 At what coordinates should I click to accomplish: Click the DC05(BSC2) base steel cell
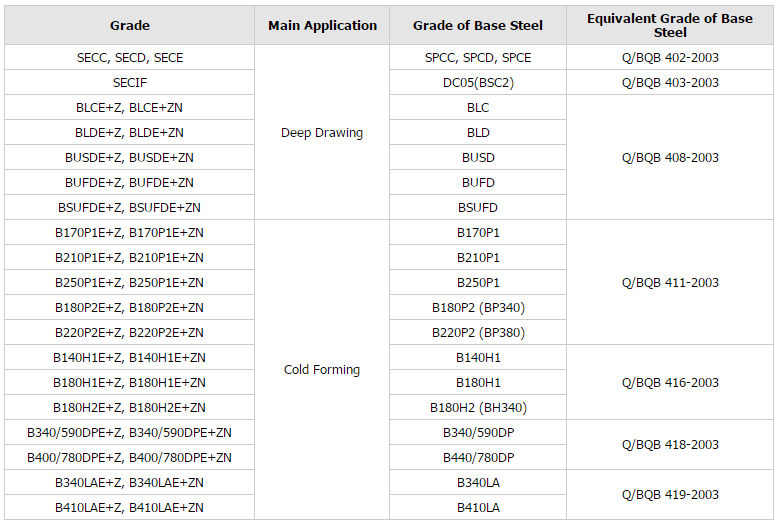tap(478, 82)
